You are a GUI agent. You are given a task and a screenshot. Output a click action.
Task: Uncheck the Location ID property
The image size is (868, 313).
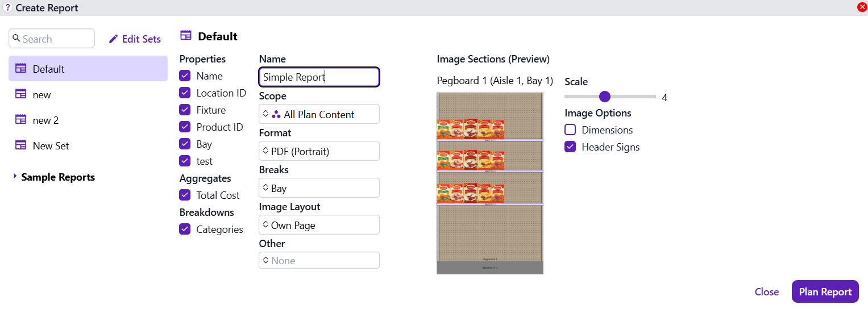[x=185, y=93]
